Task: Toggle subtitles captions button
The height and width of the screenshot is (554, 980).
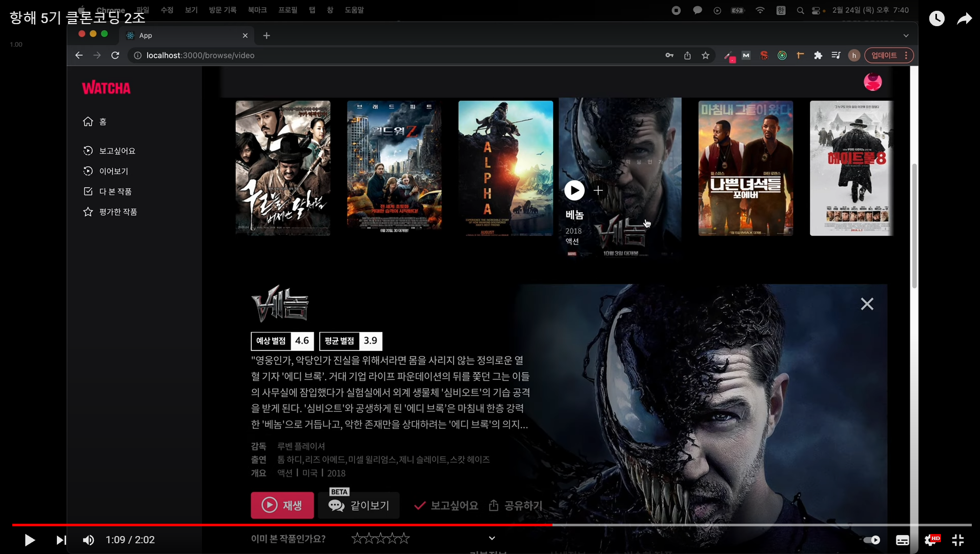Action: click(x=903, y=540)
